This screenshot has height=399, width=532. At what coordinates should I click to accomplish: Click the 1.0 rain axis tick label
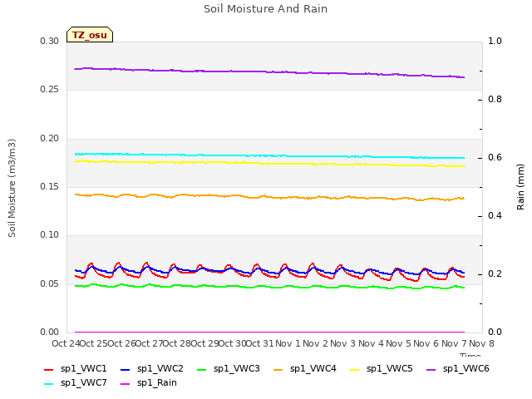click(x=495, y=42)
